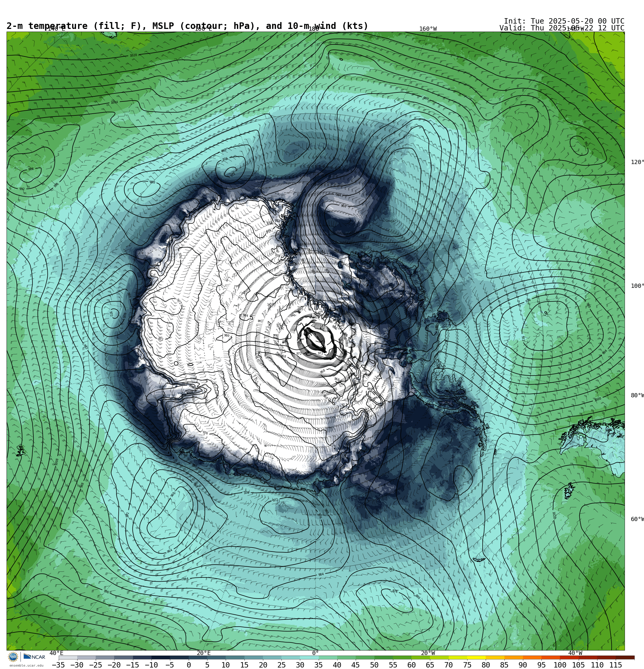Click the bright yellow swatch between 75 and 80
The width and height of the screenshot is (644, 669).
click(476, 657)
